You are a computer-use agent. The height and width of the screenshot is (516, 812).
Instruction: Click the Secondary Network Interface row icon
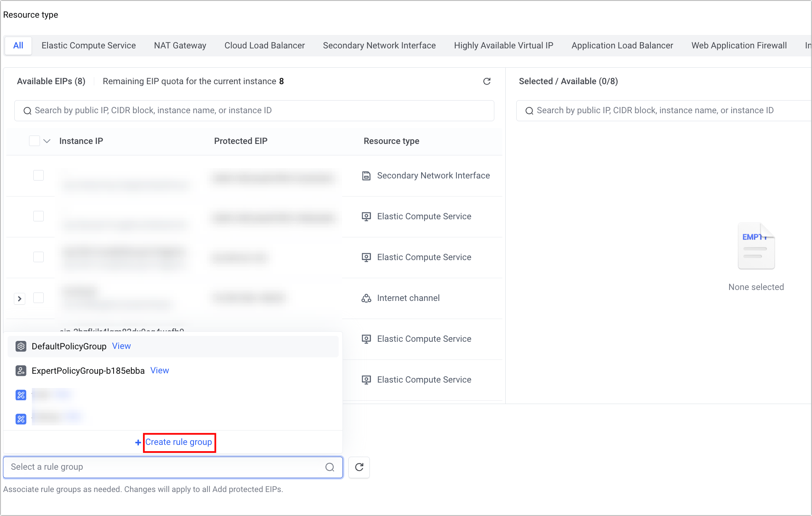coord(366,176)
